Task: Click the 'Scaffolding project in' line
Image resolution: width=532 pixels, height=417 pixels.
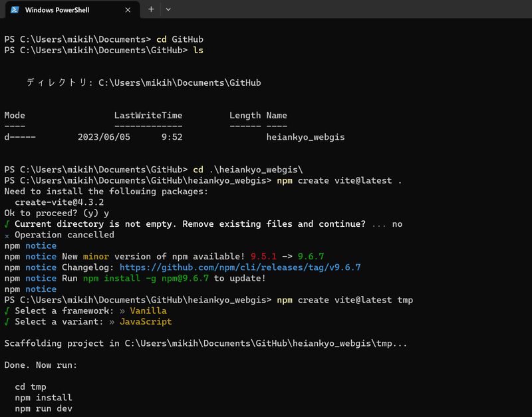Action: point(205,343)
